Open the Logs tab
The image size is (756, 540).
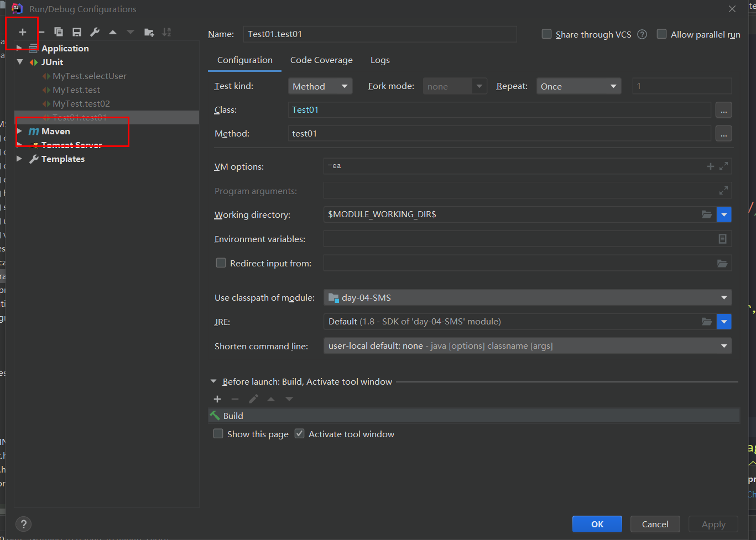click(380, 60)
